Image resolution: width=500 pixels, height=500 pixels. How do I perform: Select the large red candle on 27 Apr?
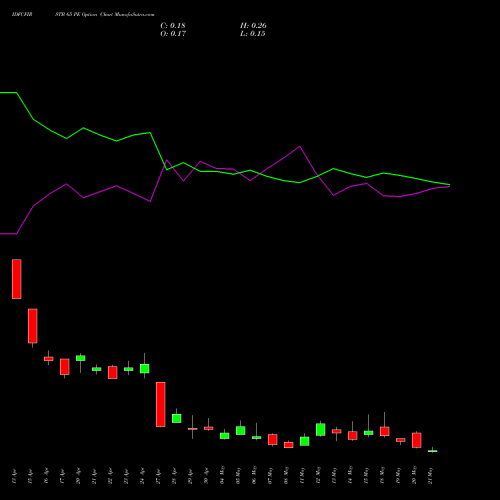point(161,404)
